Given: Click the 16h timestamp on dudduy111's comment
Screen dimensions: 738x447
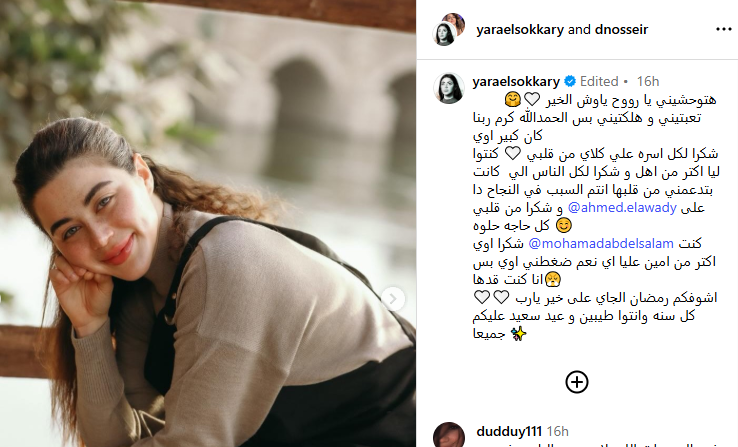Looking at the screenshot, I should pyautogui.click(x=558, y=431).
